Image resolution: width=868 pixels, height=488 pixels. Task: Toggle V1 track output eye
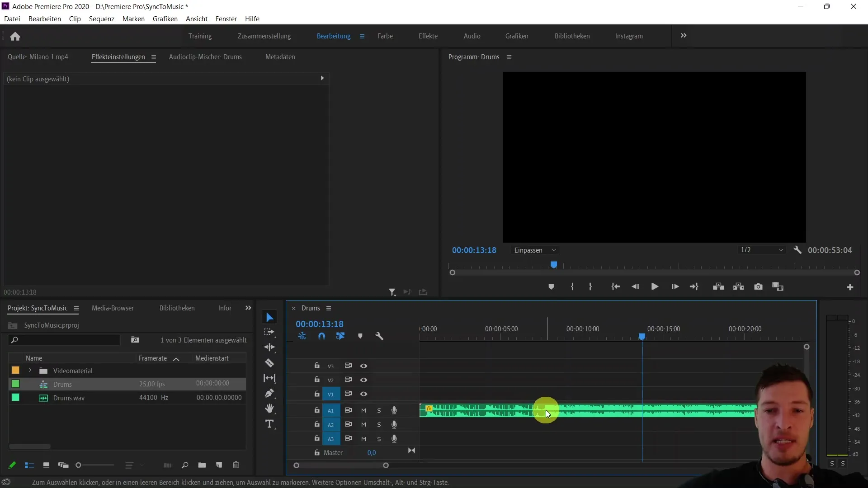coord(363,394)
